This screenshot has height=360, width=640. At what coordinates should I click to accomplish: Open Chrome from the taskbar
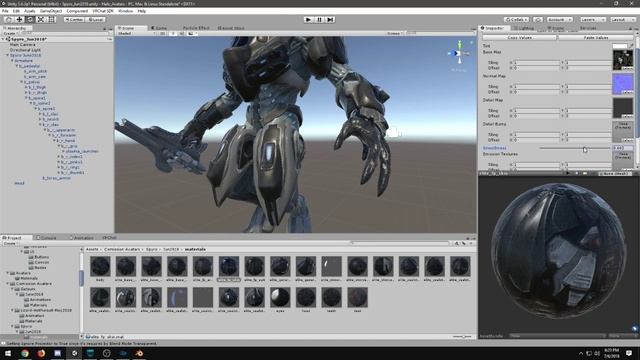pos(25,353)
